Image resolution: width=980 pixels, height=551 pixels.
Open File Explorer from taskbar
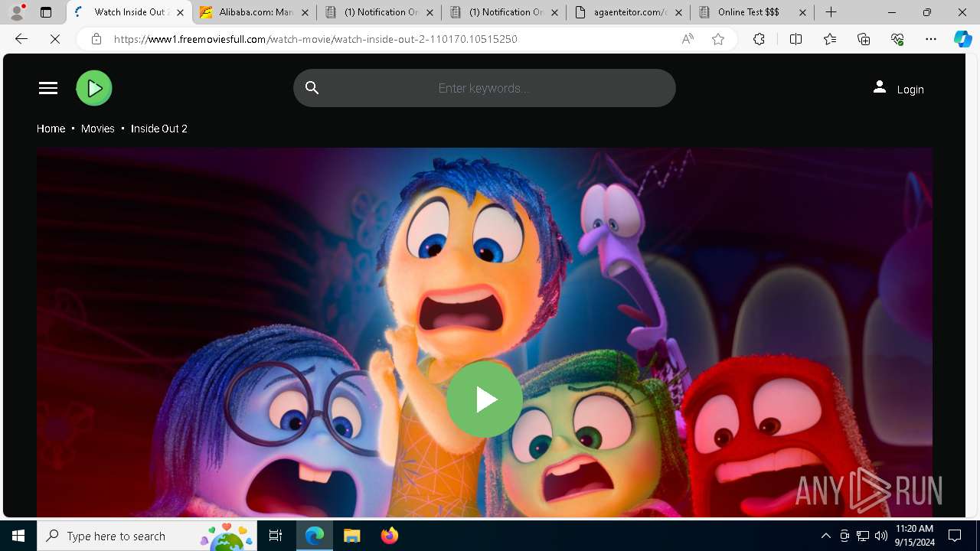(351, 536)
